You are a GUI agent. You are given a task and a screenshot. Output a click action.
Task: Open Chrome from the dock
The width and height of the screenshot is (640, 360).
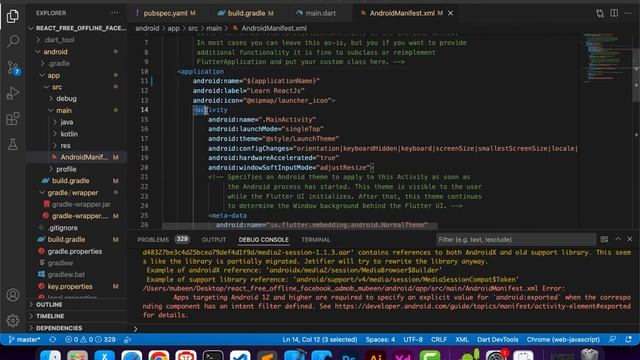pos(159,356)
